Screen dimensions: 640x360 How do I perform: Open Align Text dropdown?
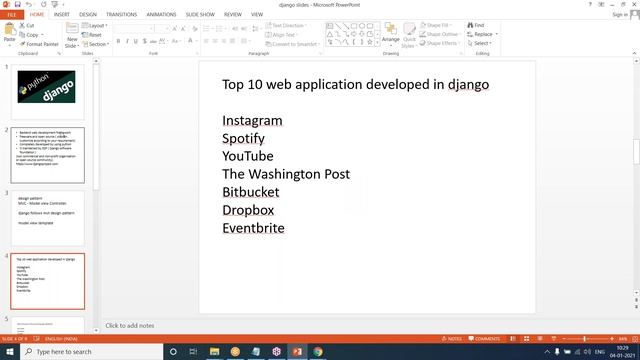[x=282, y=35]
